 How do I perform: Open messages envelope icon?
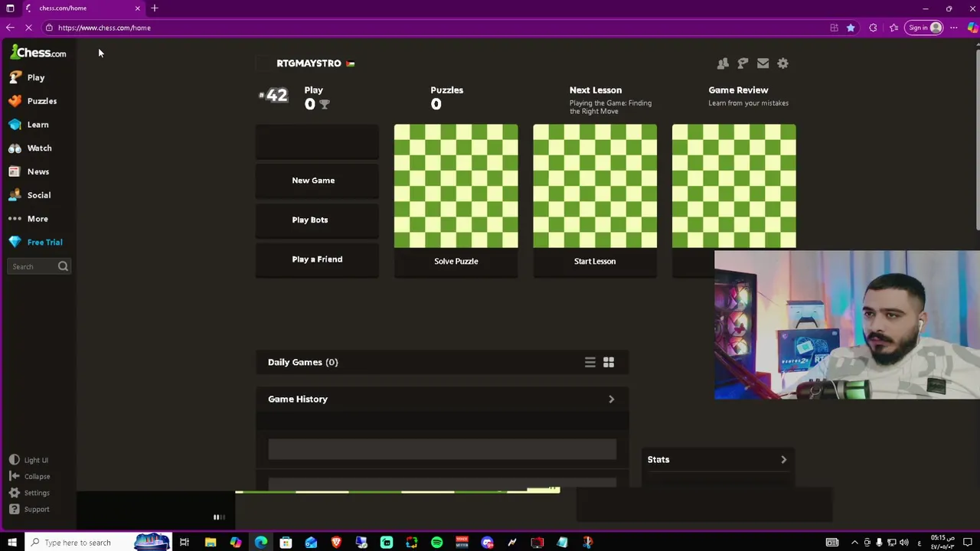763,64
